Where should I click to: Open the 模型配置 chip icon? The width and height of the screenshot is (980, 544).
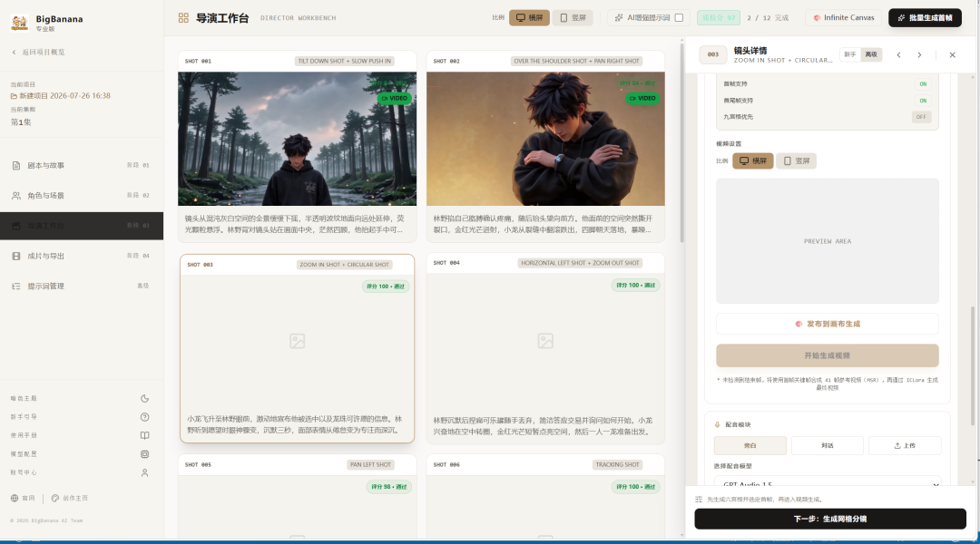tap(144, 454)
